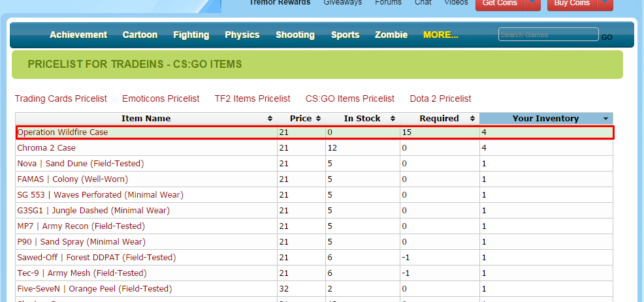Open the Shooting games category
Viewport: 644px width, 302px height.
295,35
